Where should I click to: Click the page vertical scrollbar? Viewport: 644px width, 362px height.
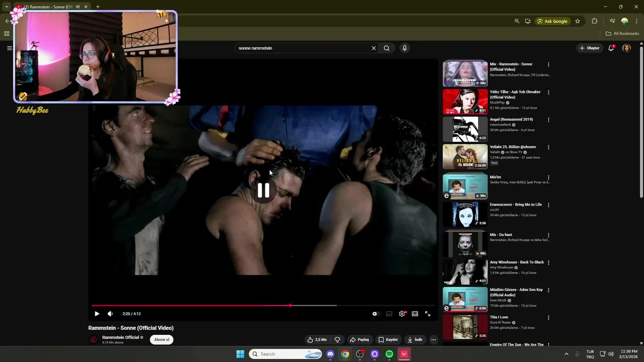tap(641, 121)
